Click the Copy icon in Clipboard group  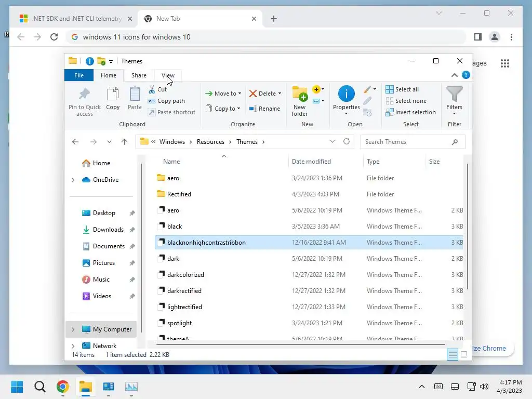[113, 94]
